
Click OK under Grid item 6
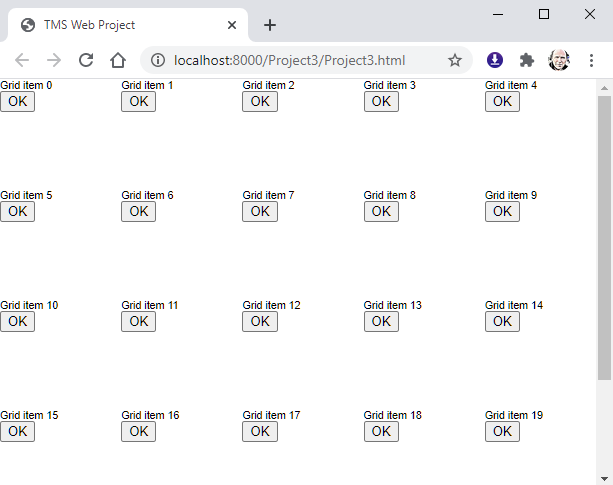point(139,211)
